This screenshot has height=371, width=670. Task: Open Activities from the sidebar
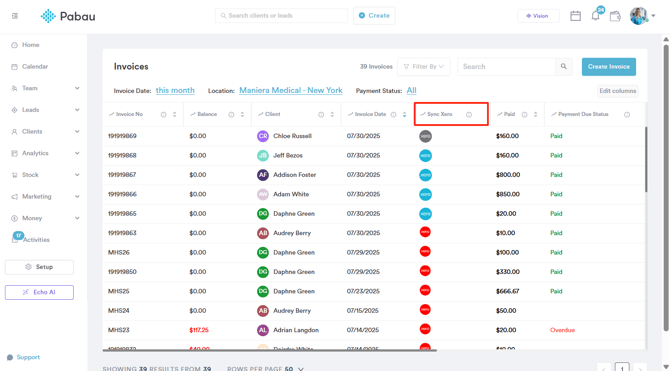point(36,240)
